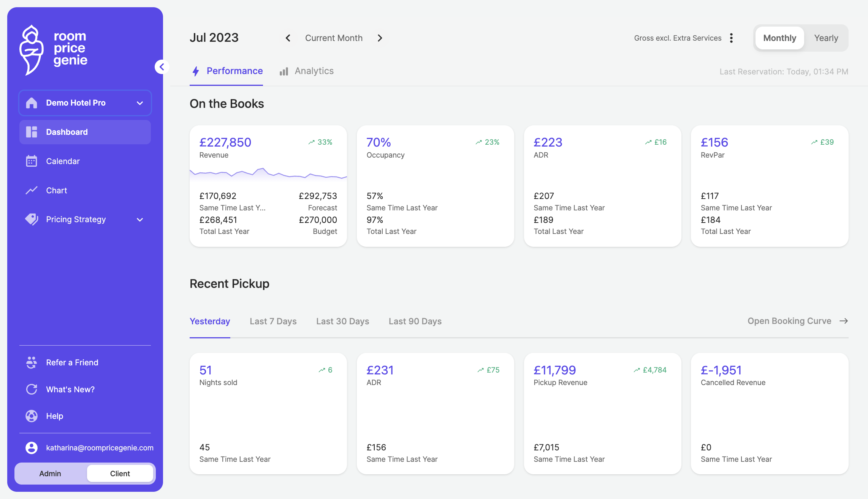Open Refer a Friend page

click(85, 363)
